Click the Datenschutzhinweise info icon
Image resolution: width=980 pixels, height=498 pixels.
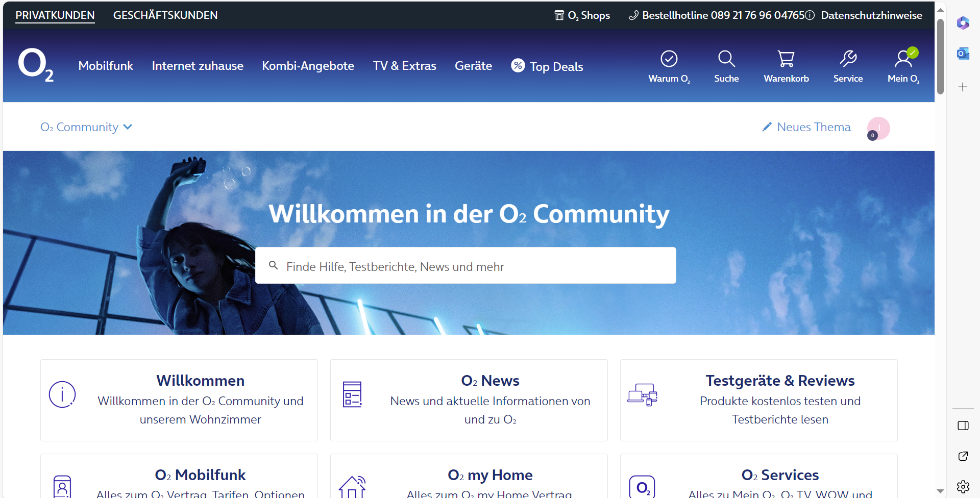[810, 15]
